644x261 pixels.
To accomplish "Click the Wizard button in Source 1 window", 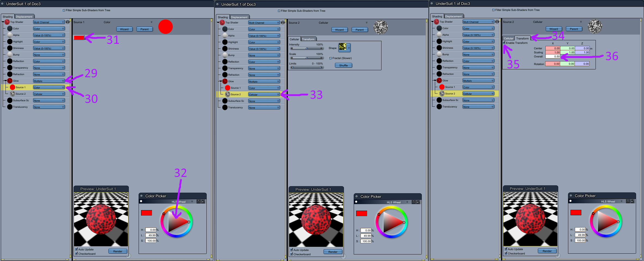I will [x=124, y=29].
